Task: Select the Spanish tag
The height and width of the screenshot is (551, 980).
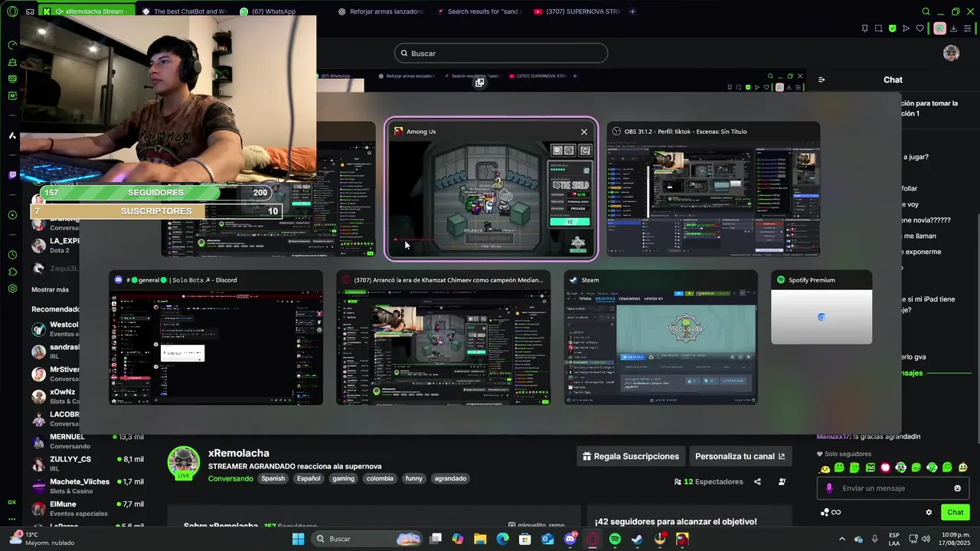Action: tap(273, 478)
